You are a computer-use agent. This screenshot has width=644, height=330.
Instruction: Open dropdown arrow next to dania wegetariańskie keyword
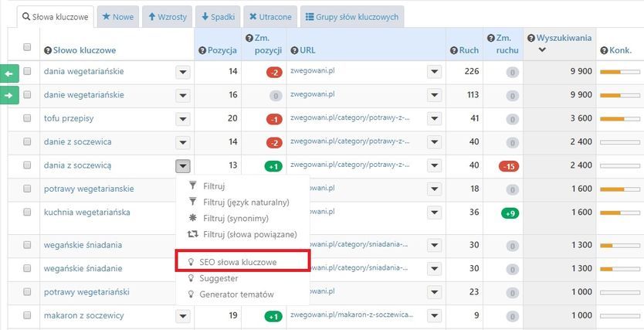click(x=182, y=73)
